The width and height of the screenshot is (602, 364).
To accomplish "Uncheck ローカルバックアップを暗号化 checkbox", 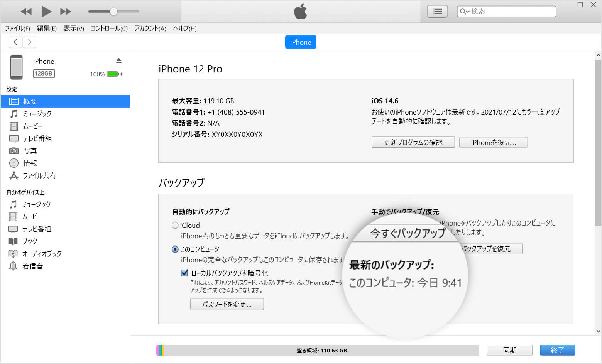I will click(x=184, y=273).
